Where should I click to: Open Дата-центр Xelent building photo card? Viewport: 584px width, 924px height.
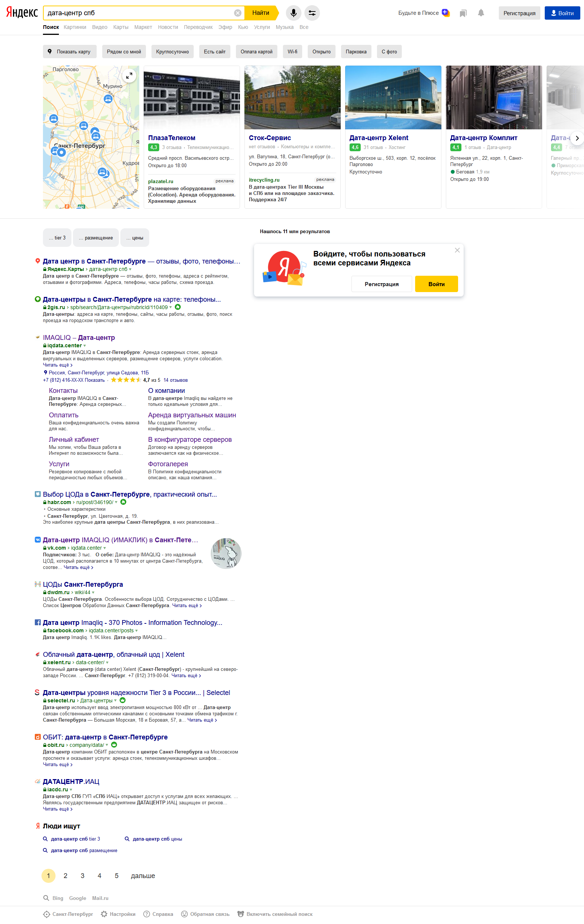(393, 97)
